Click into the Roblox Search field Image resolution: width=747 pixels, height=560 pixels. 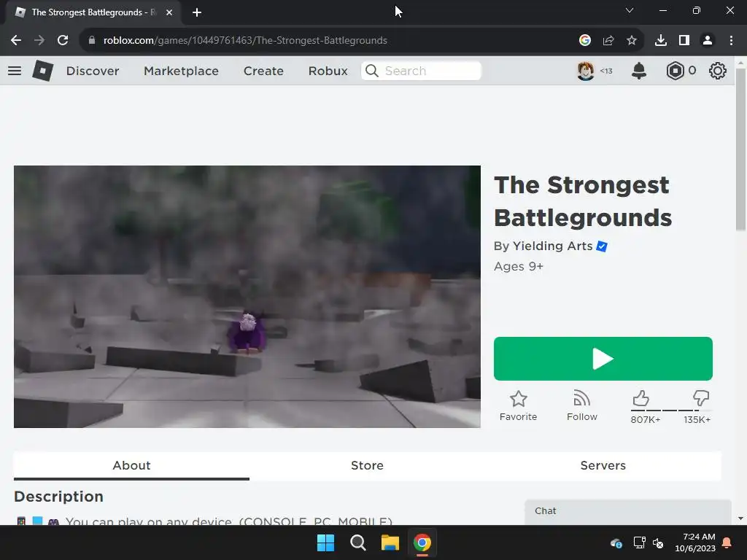(x=422, y=71)
